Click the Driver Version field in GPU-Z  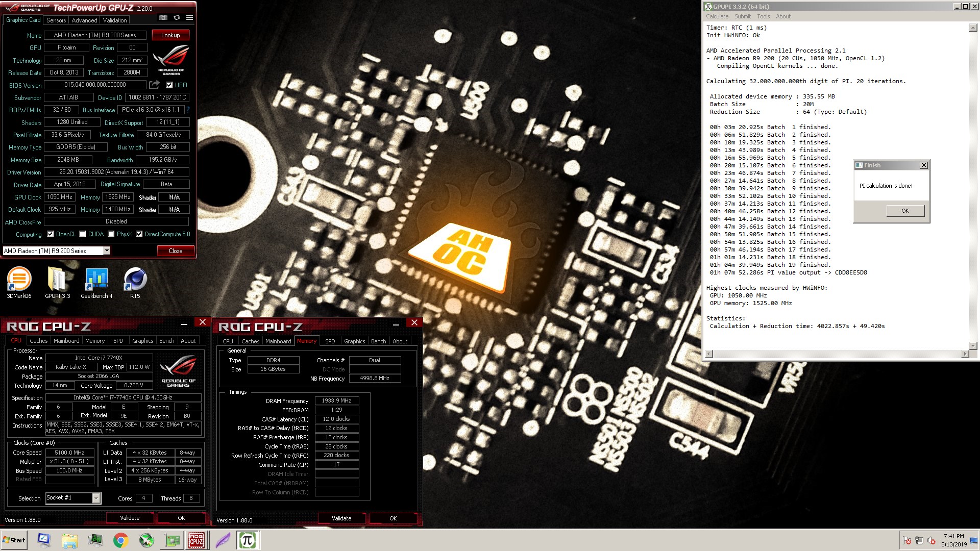coord(116,172)
